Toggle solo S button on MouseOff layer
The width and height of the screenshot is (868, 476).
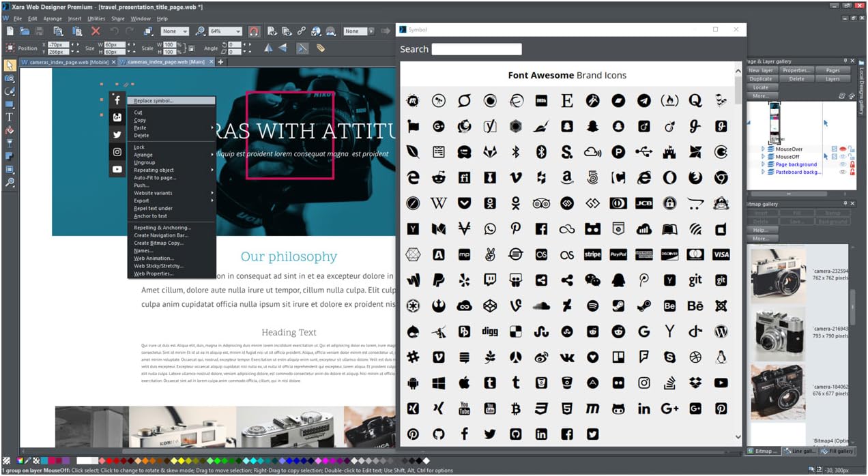click(834, 157)
